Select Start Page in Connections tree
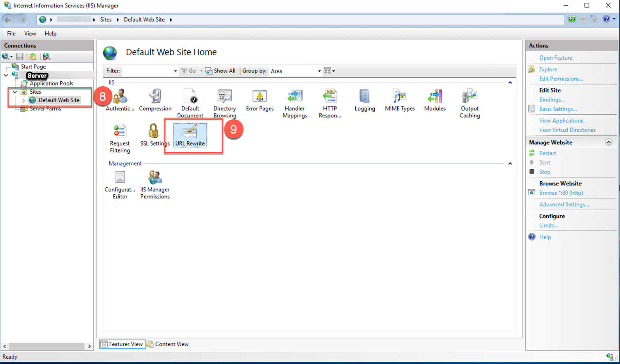620x364 pixels. (33, 67)
